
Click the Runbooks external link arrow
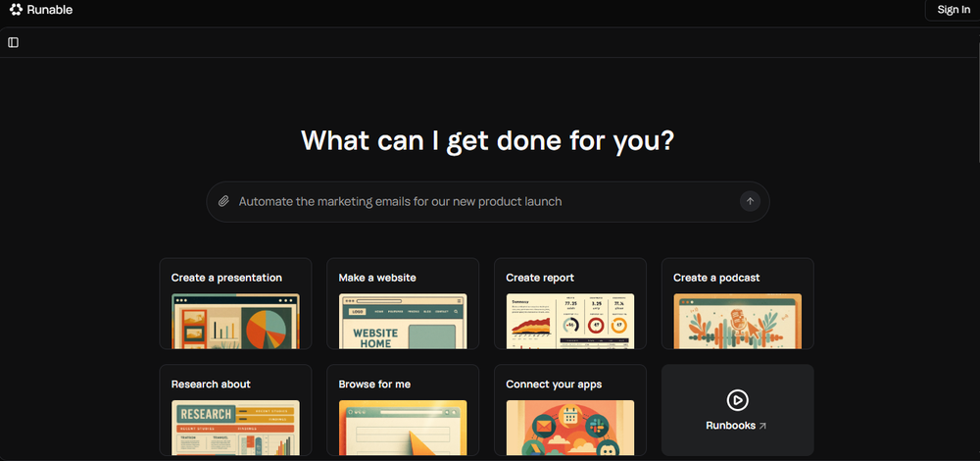761,426
